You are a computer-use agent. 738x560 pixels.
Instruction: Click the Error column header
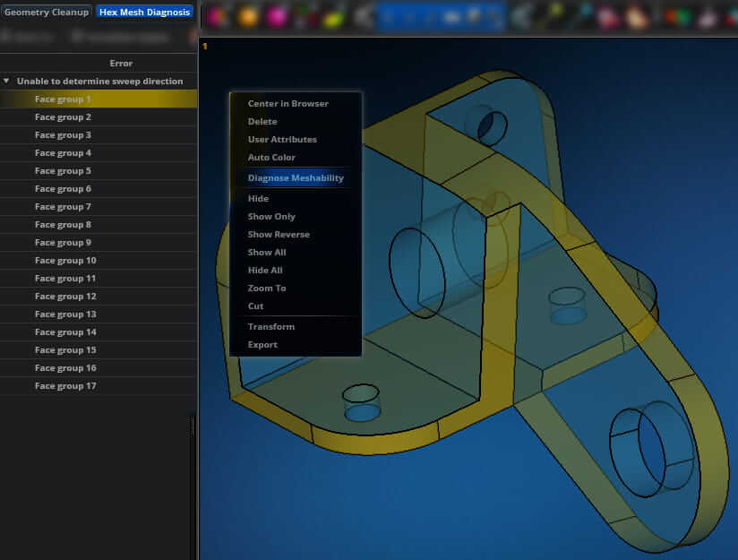coord(121,64)
